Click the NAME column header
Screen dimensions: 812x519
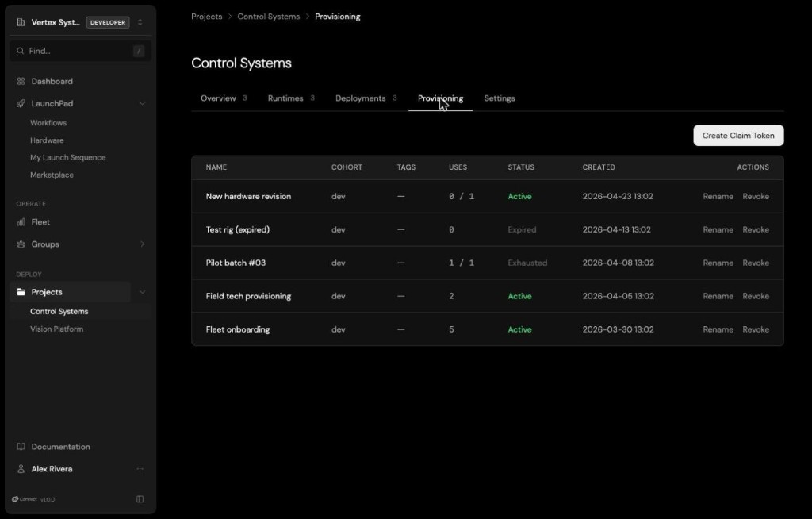point(216,167)
